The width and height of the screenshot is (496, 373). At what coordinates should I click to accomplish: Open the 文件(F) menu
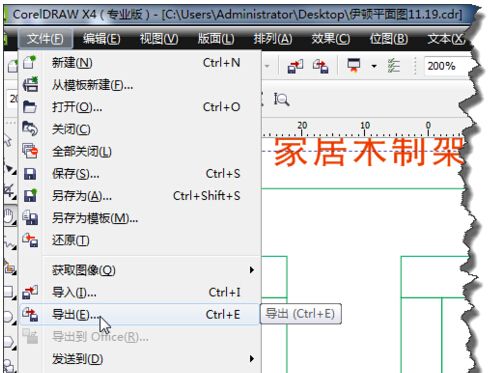[x=45, y=39]
